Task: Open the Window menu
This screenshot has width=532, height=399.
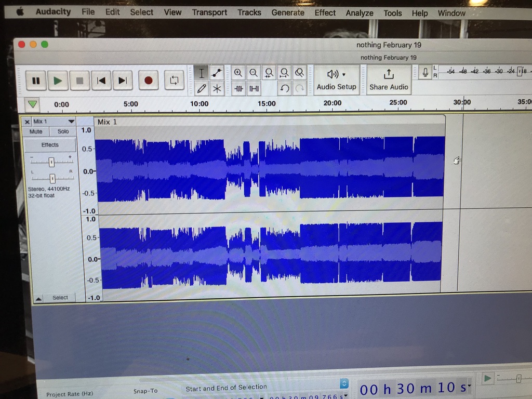Action: [451, 13]
